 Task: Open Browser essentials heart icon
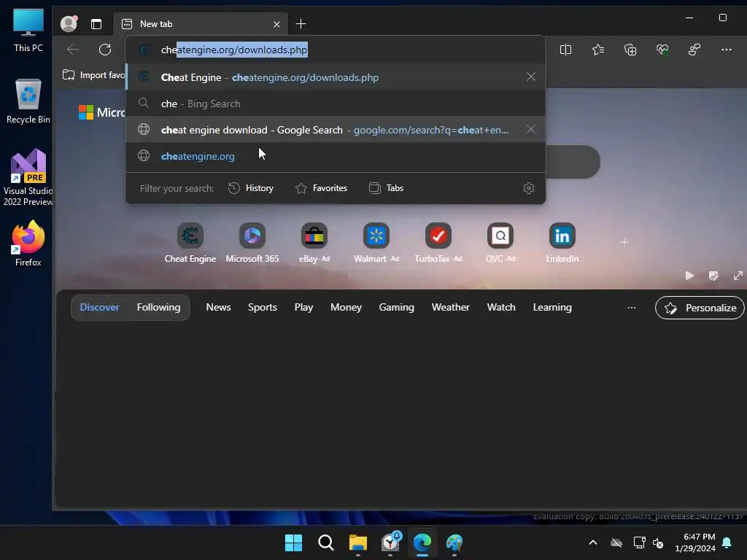(x=662, y=50)
